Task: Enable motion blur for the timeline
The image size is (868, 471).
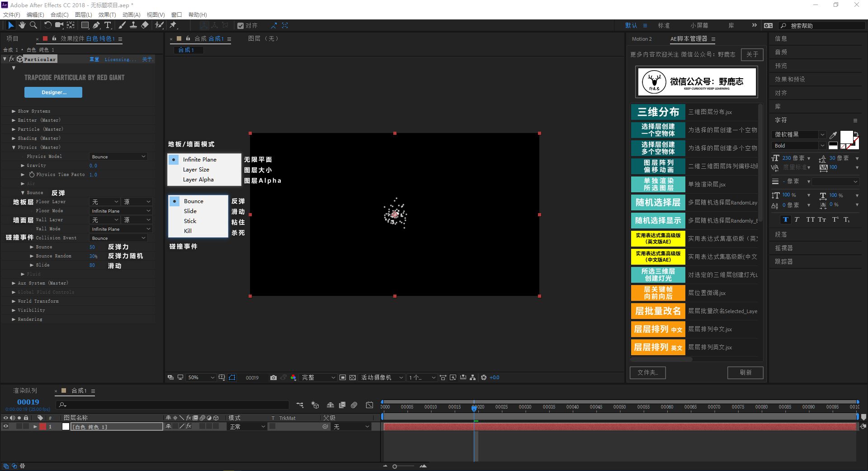Action: point(354,405)
